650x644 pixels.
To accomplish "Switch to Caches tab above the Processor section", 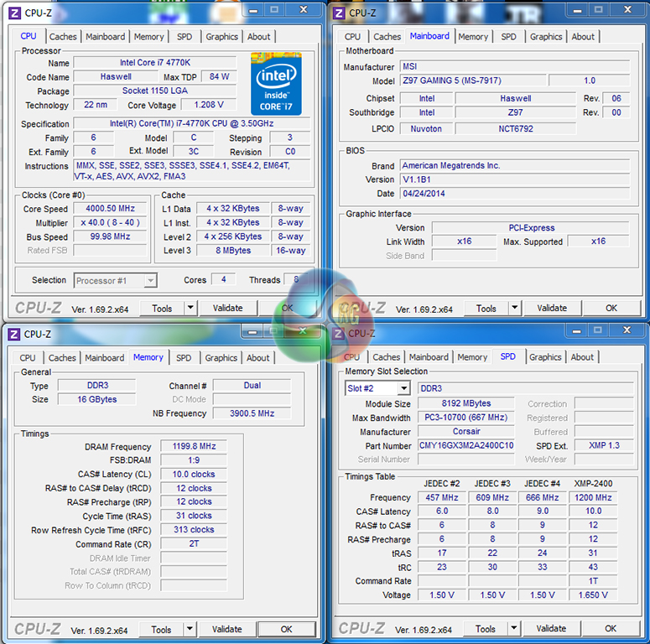I will coord(63,37).
